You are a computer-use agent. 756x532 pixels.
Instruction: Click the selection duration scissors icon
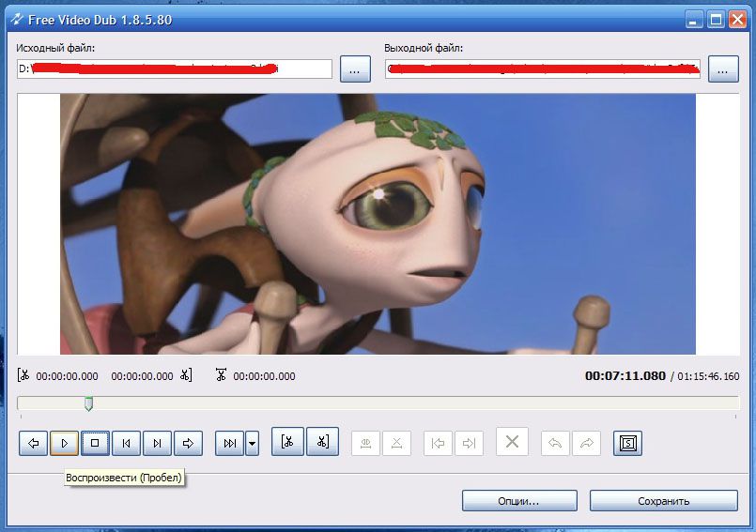tap(221, 375)
